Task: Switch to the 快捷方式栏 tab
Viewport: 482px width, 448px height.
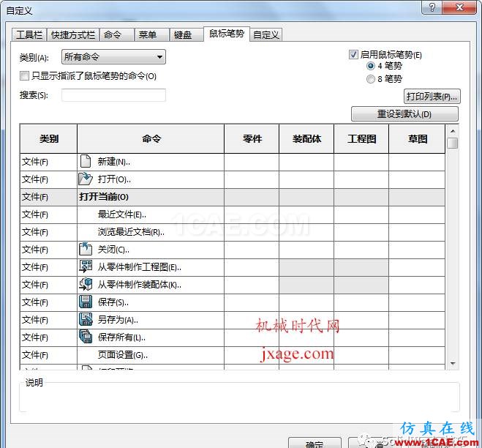Action: [x=73, y=34]
